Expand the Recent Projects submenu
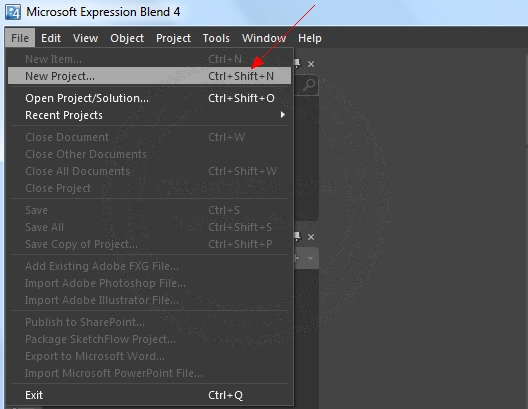The width and height of the screenshot is (528, 409). click(x=149, y=115)
